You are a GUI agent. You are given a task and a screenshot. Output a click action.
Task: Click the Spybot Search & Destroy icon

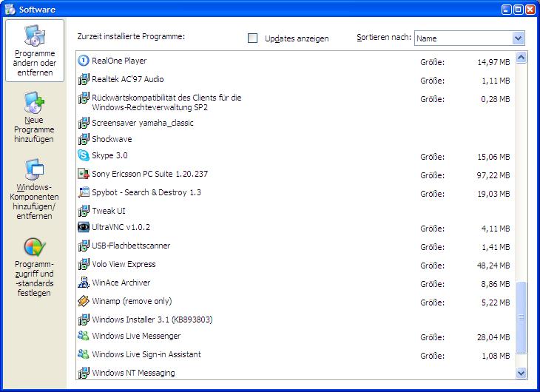pyautogui.click(x=84, y=192)
